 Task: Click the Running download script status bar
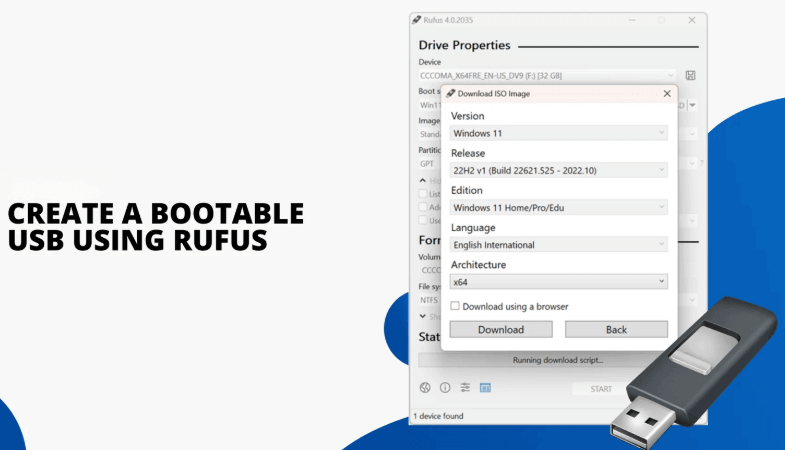[x=558, y=360]
